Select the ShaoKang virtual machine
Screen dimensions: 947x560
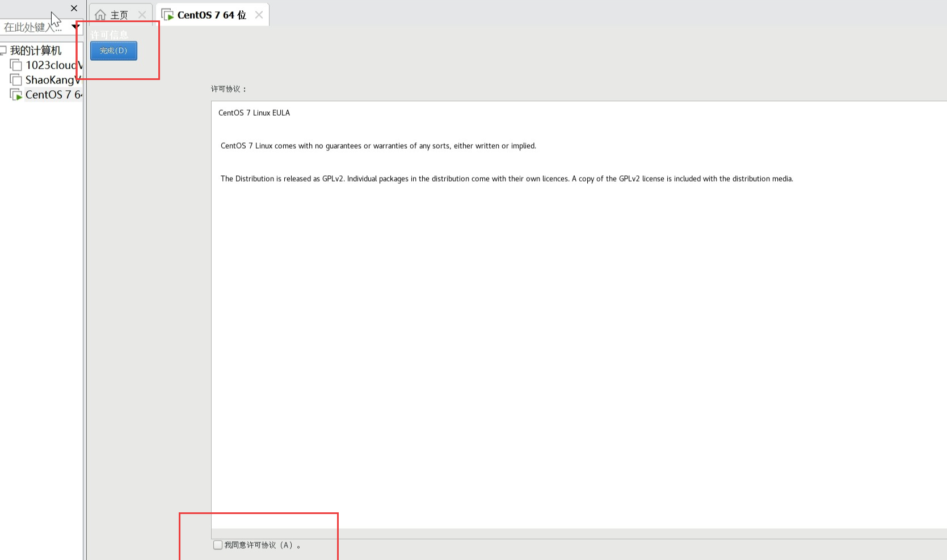[x=53, y=80]
